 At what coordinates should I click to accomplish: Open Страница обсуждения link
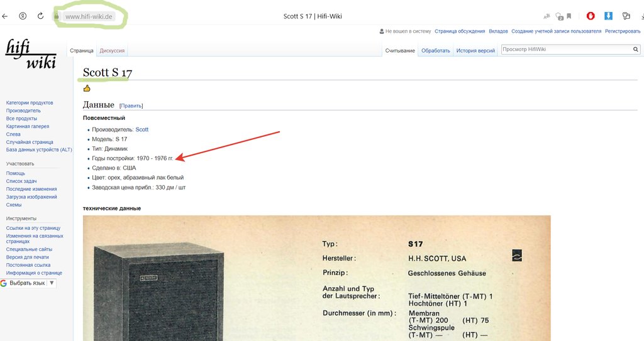point(460,31)
